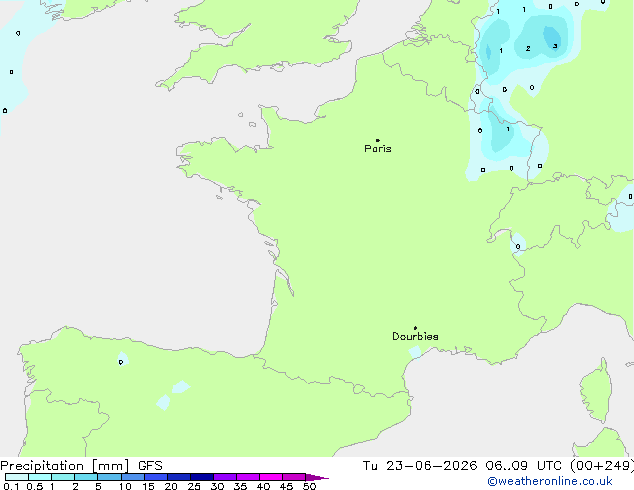The height and width of the screenshot is (490, 634).
Task: Pick the 25–30 mm dark navy legend swatch
Action: (202, 477)
